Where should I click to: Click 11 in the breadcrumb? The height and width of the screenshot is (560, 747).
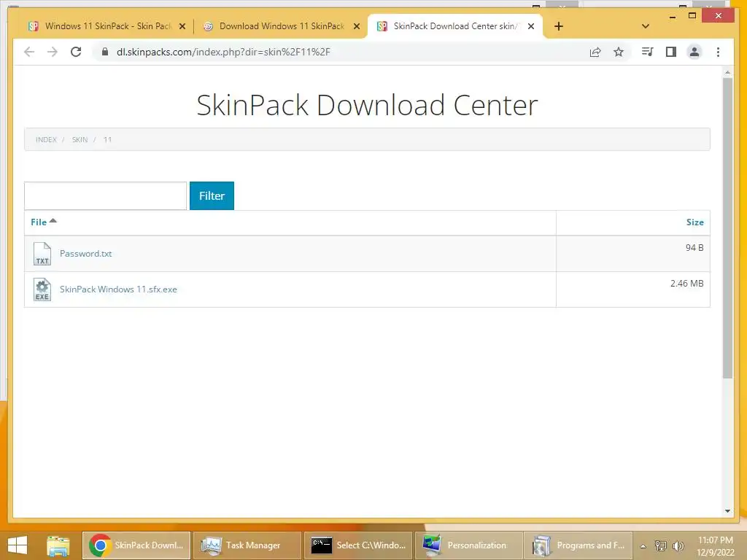pyautogui.click(x=107, y=139)
